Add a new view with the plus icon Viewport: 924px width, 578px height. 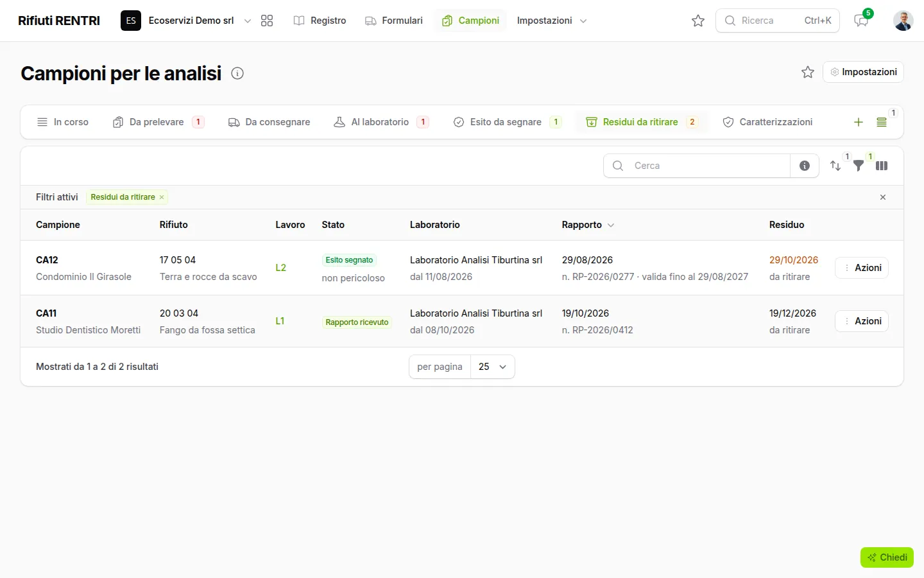(x=859, y=122)
